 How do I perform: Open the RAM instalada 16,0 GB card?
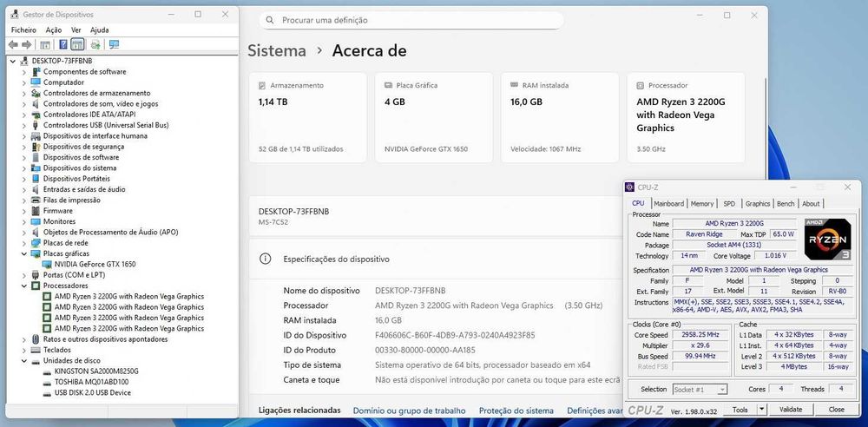560,117
